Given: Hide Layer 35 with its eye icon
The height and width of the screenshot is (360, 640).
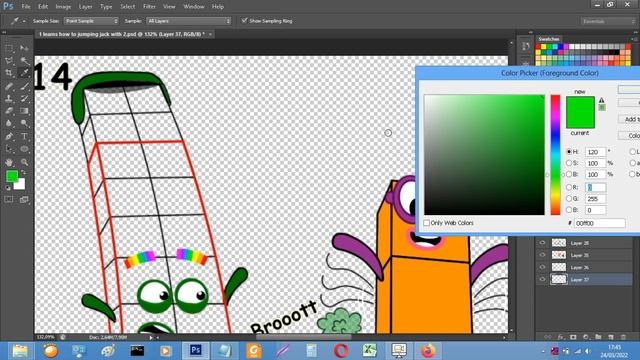Looking at the screenshot, I should tap(542, 255).
